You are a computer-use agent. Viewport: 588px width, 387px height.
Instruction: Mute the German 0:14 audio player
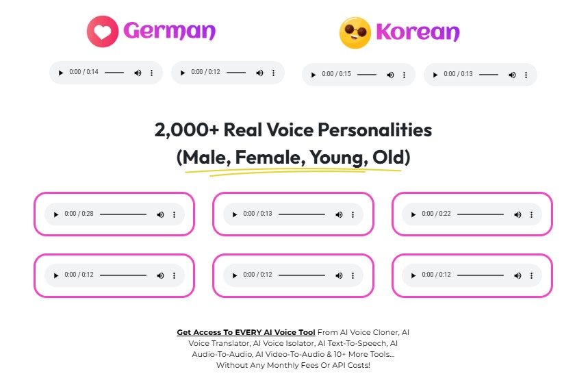[138, 73]
